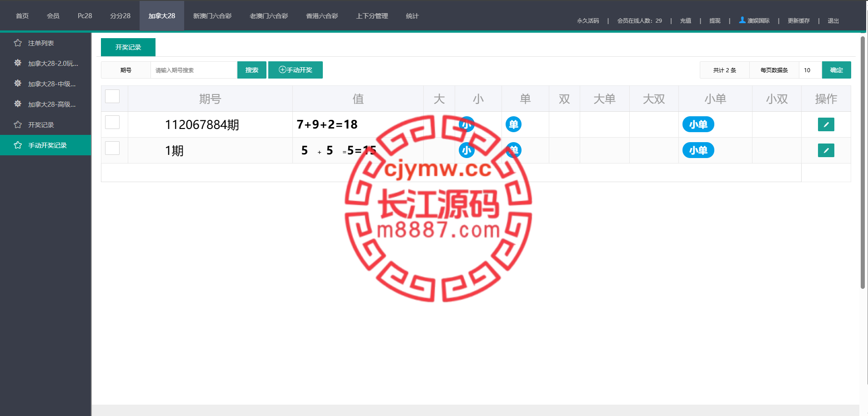Open the 分分28 menu

(120, 16)
